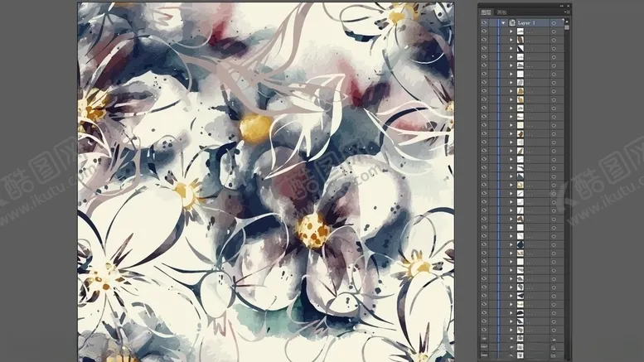Click the large yellow flower center on canvas
This screenshot has width=644, height=362.
pyautogui.click(x=312, y=229)
